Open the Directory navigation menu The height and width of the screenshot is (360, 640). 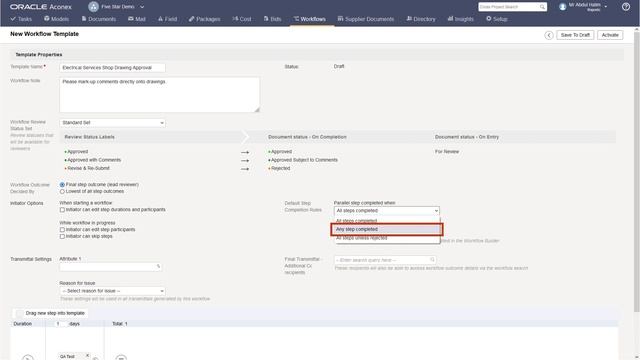pos(421,19)
